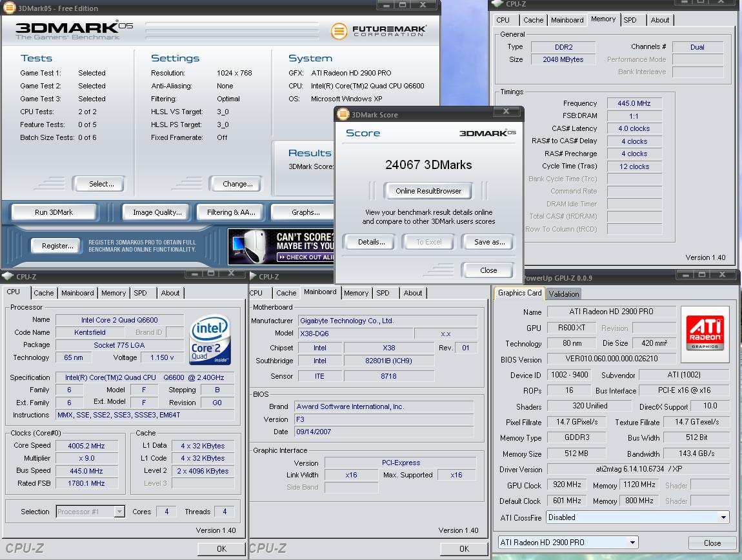Screen dimensions: 742x560
Task: Click the Register... button
Action: 55,246
